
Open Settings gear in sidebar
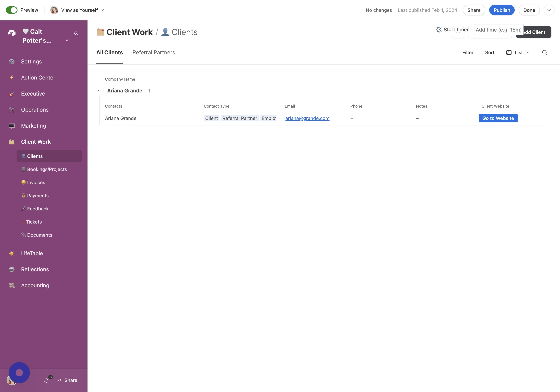coord(12,61)
